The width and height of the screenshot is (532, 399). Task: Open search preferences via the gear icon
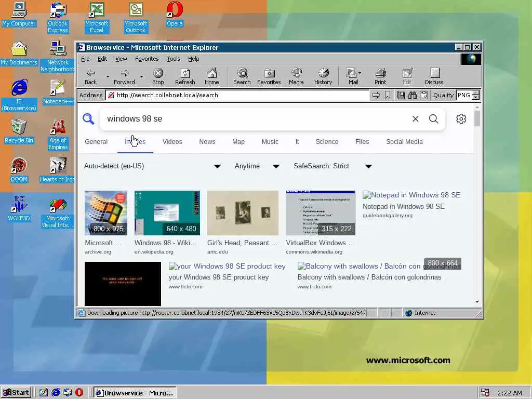(x=461, y=119)
